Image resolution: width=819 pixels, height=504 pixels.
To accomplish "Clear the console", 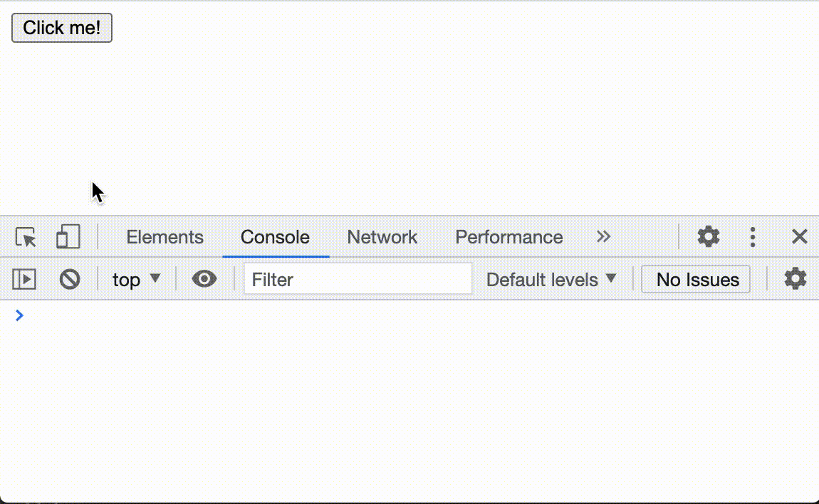I will [69, 279].
